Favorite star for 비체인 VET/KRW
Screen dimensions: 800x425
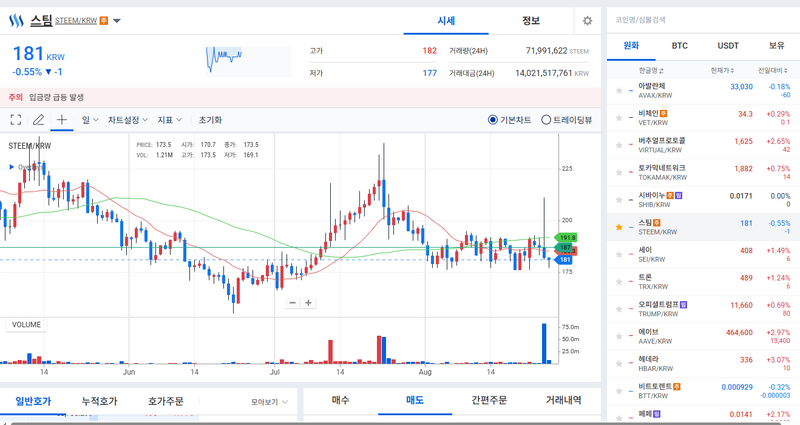[619, 118]
